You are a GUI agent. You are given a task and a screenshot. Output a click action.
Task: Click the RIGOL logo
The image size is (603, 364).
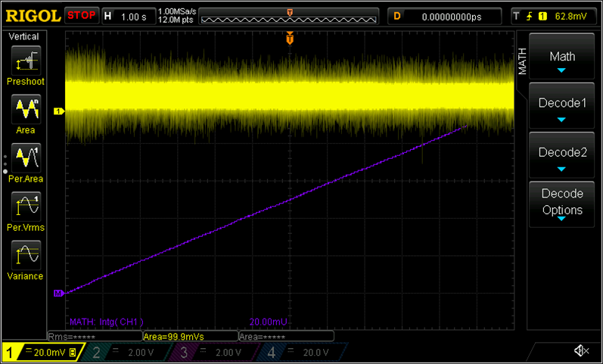(x=32, y=15)
